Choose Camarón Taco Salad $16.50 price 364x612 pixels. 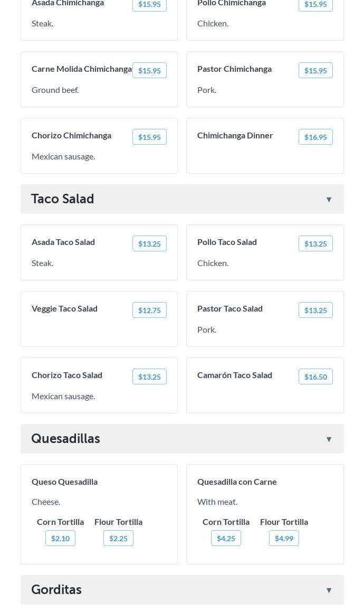pos(315,377)
